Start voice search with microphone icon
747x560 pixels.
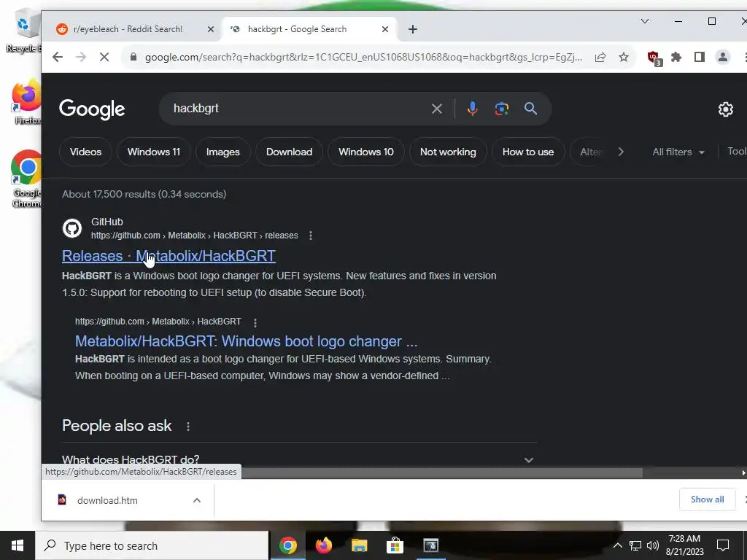coord(472,109)
